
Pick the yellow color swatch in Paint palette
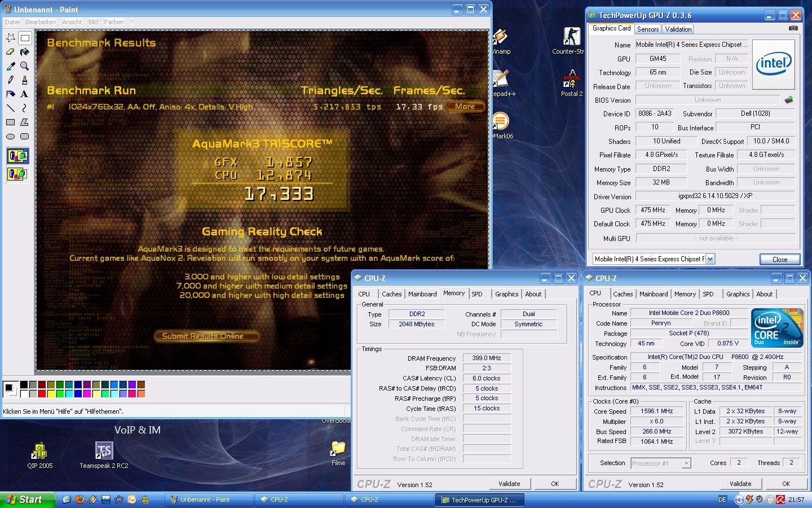pyautogui.click(x=51, y=394)
